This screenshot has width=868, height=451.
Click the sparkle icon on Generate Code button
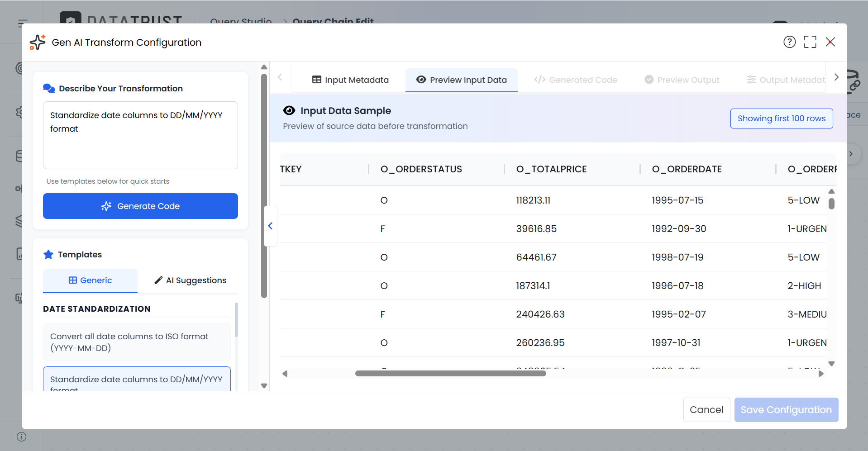pyautogui.click(x=106, y=206)
